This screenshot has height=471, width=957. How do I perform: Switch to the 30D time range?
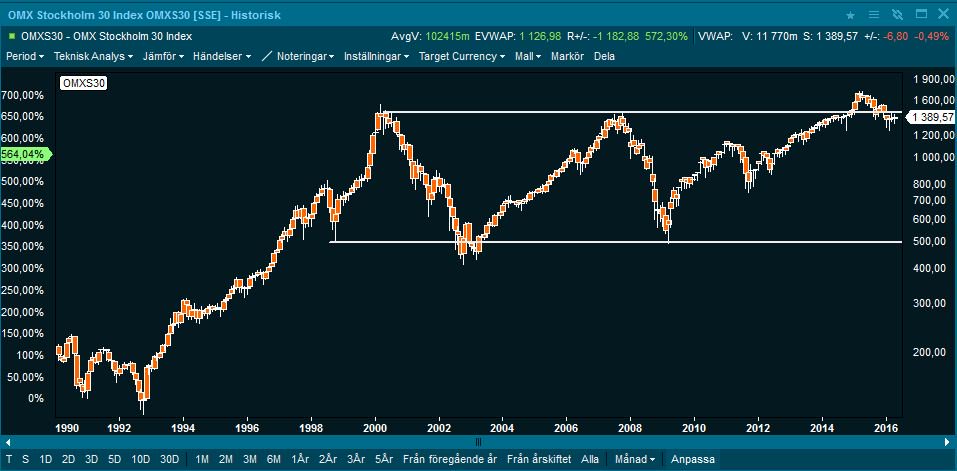(169, 459)
